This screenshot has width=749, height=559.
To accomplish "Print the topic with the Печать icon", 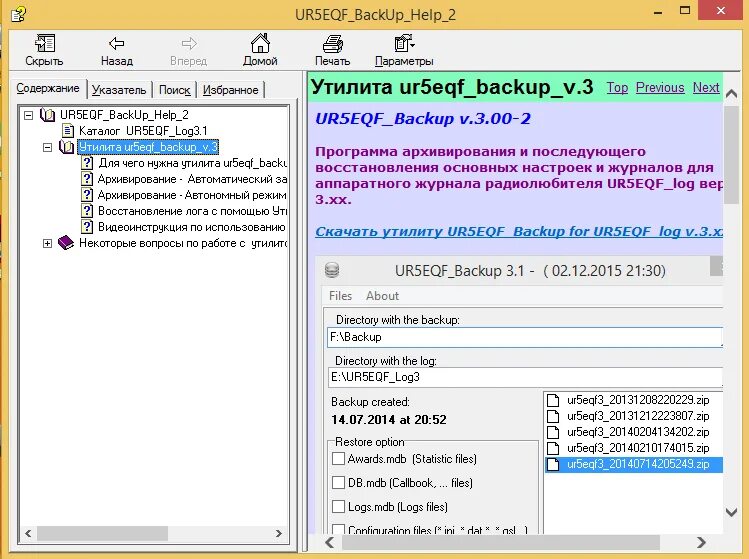I will tap(332, 43).
